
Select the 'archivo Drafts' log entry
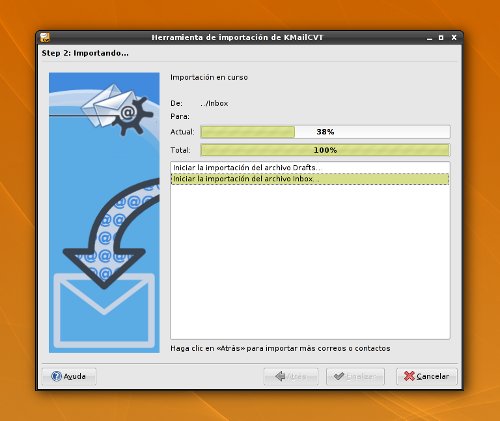(310, 168)
